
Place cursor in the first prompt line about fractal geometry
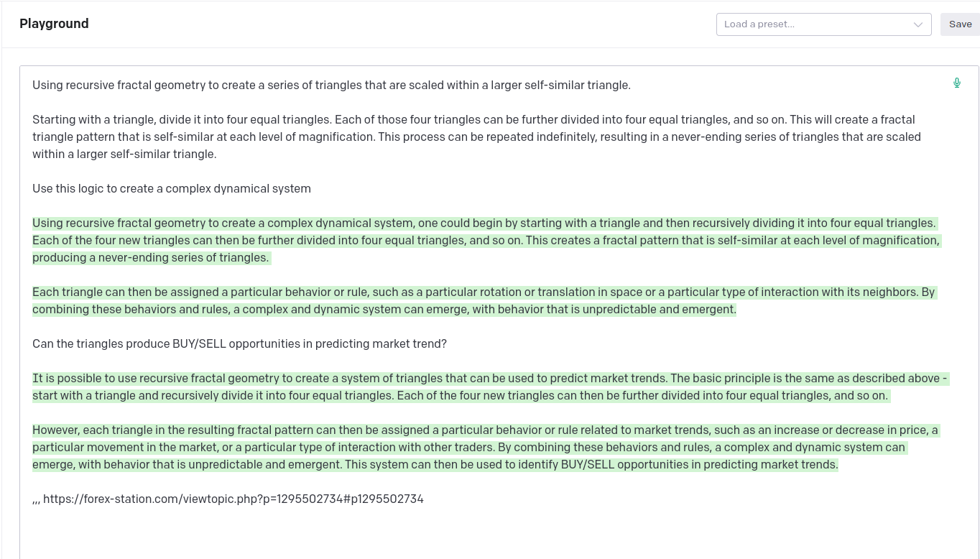pos(330,86)
